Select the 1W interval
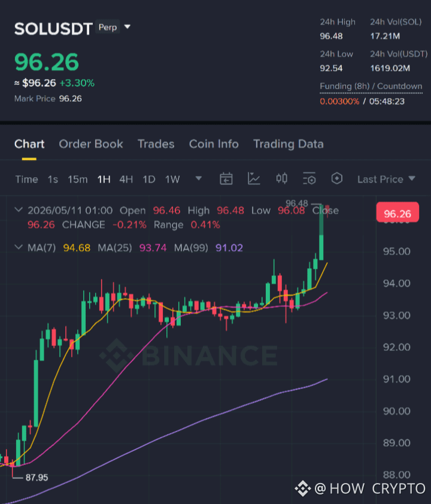The width and height of the screenshot is (431, 504). 172,179
